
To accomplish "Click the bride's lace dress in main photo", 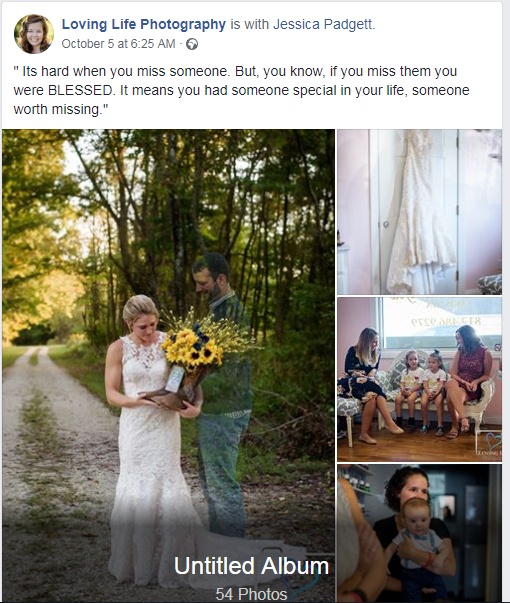I will (x=148, y=461).
